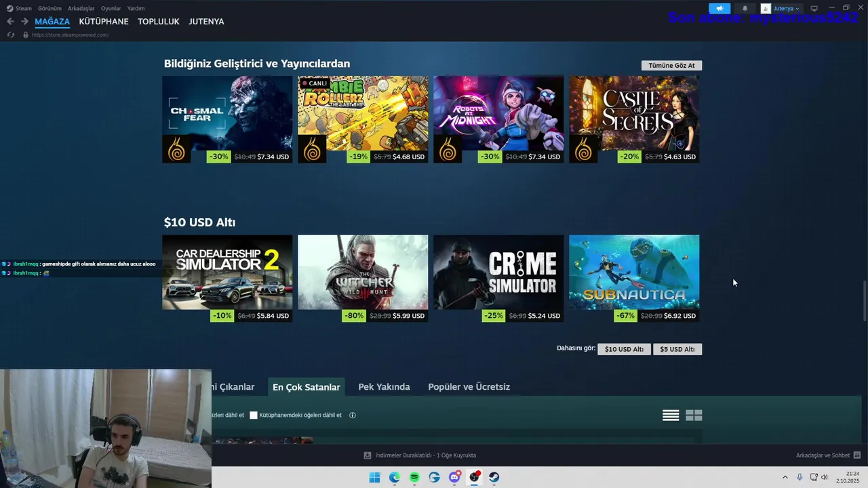The height and width of the screenshot is (488, 868).
Task: Select the 'Pek Yakında' tab
Action: coord(384,387)
